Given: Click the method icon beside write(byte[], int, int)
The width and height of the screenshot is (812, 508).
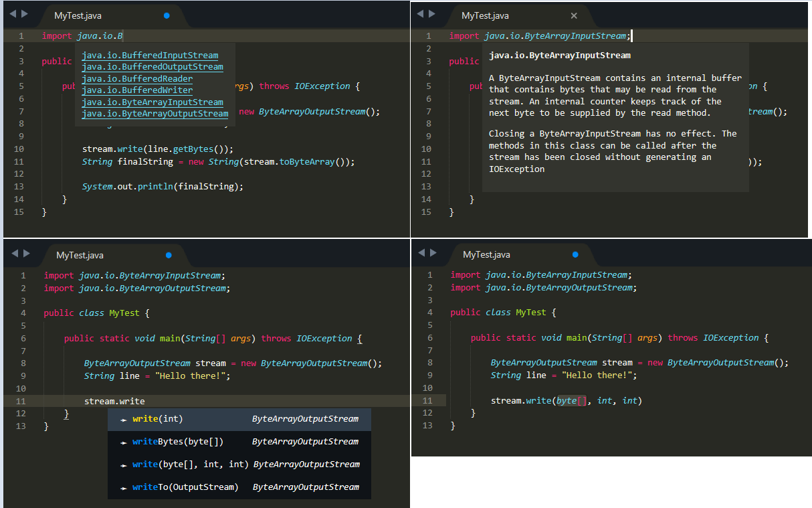Looking at the screenshot, I should (124, 465).
